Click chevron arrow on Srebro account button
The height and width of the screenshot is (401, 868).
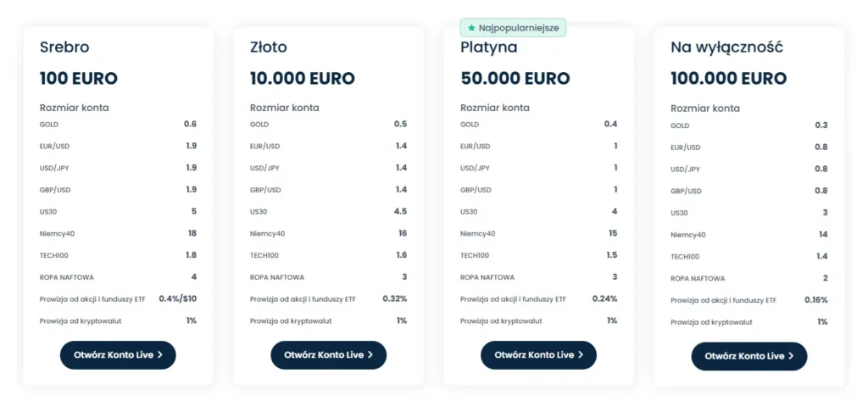click(x=161, y=355)
